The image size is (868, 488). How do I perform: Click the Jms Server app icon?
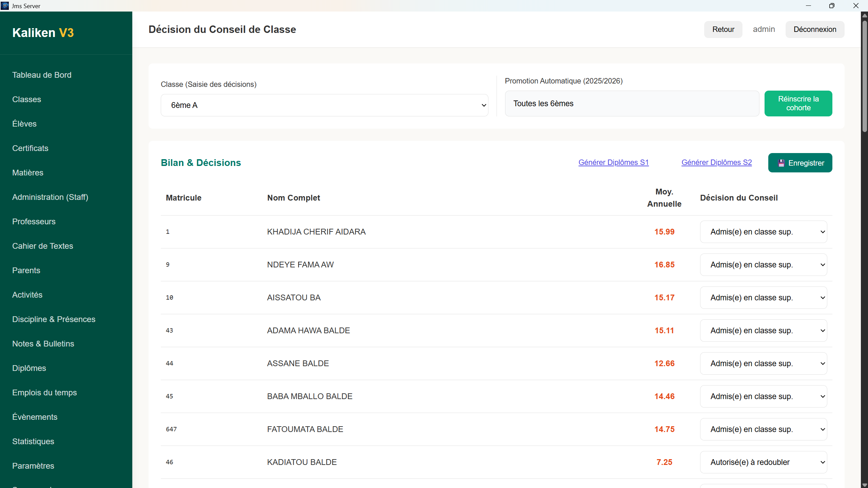pos(5,6)
